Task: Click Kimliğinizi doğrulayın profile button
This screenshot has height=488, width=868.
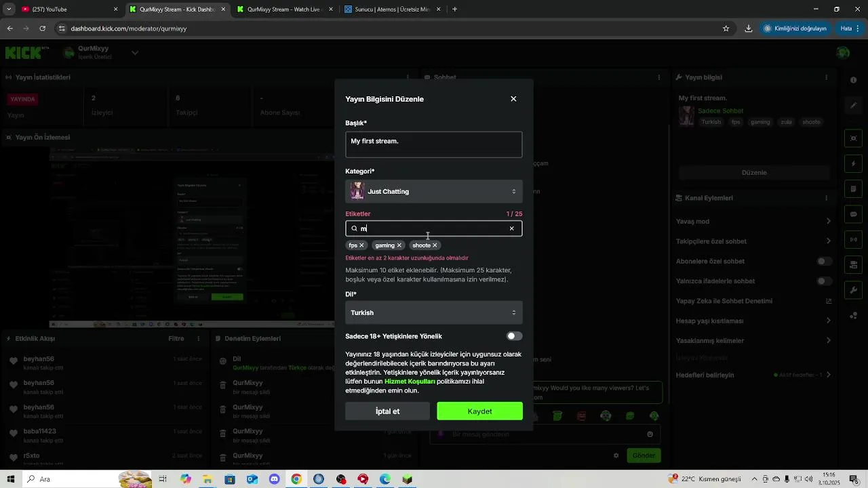Action: point(795,28)
